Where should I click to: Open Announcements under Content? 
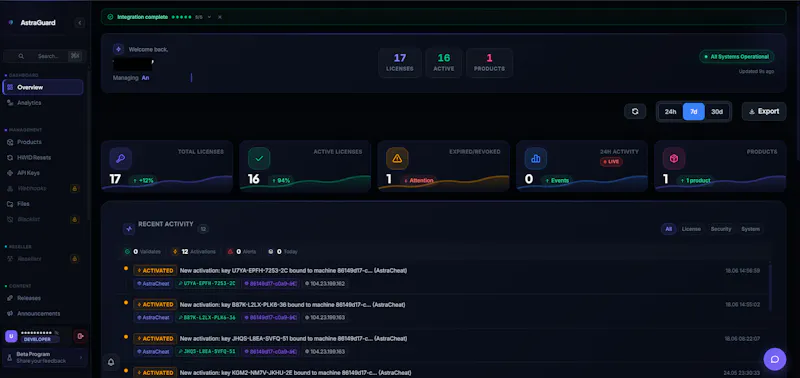click(x=43, y=313)
